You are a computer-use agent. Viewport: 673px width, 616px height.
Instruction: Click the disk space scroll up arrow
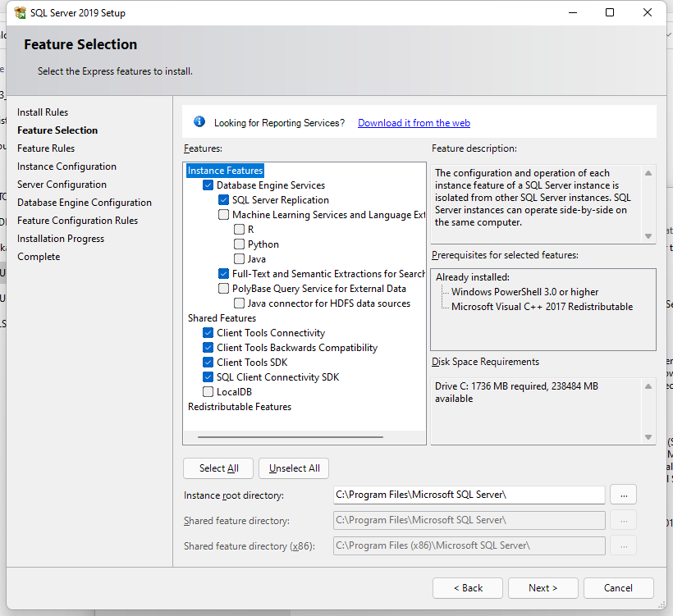648,386
